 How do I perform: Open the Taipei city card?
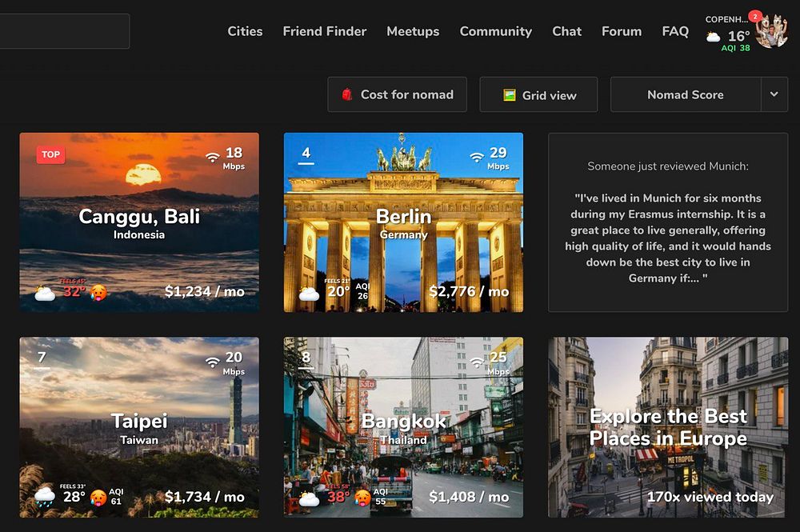click(x=139, y=427)
